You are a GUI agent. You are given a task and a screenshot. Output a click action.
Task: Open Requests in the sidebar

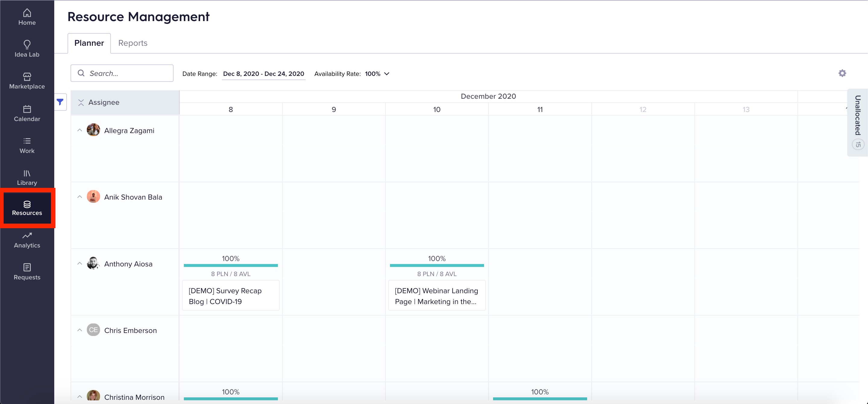[27, 272]
